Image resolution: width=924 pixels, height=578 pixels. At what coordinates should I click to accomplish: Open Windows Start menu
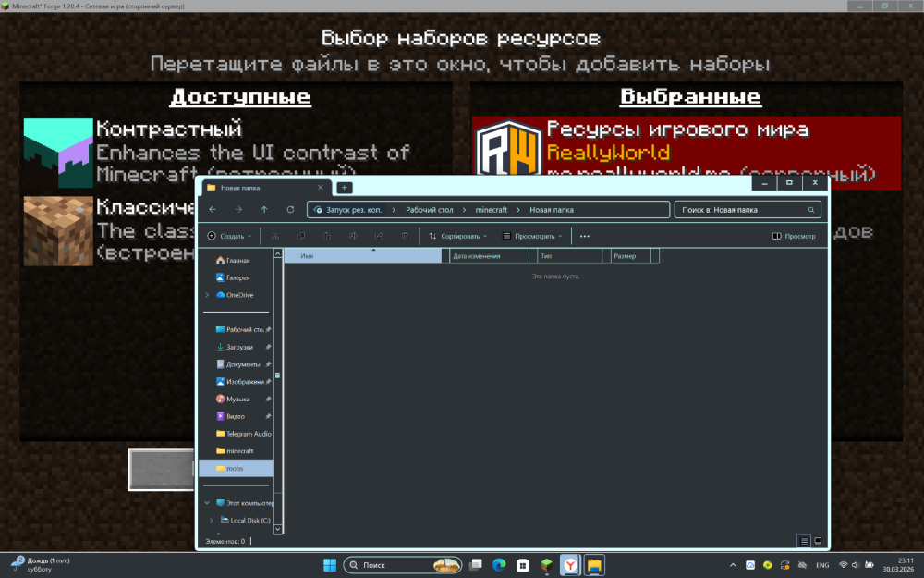click(x=330, y=565)
